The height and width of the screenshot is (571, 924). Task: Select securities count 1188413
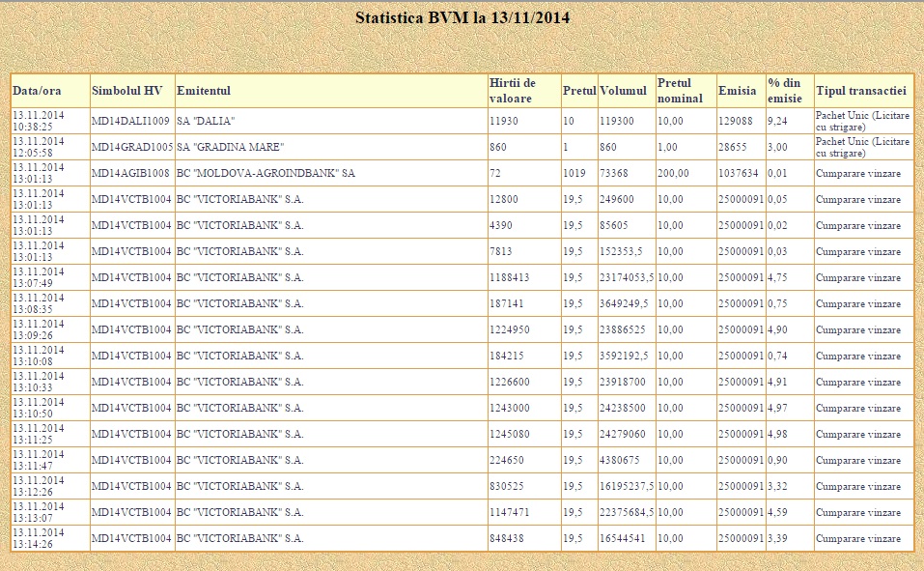(509, 277)
